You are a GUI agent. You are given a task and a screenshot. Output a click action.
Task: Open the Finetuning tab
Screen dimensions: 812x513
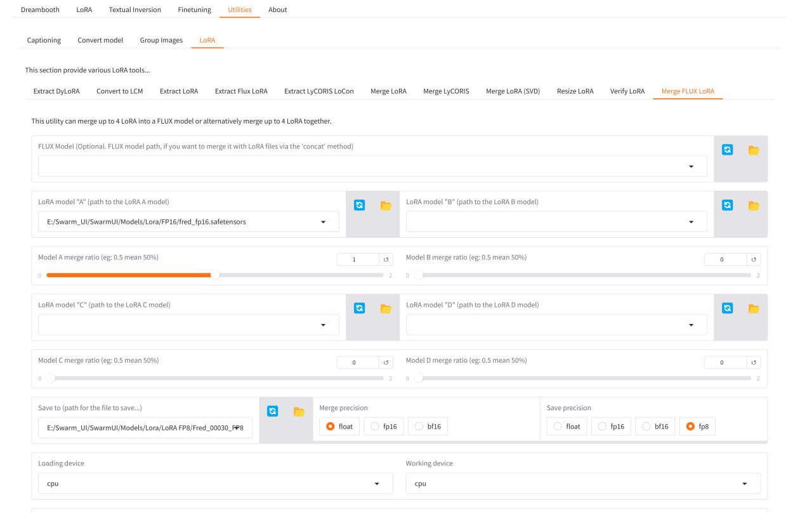tap(194, 10)
